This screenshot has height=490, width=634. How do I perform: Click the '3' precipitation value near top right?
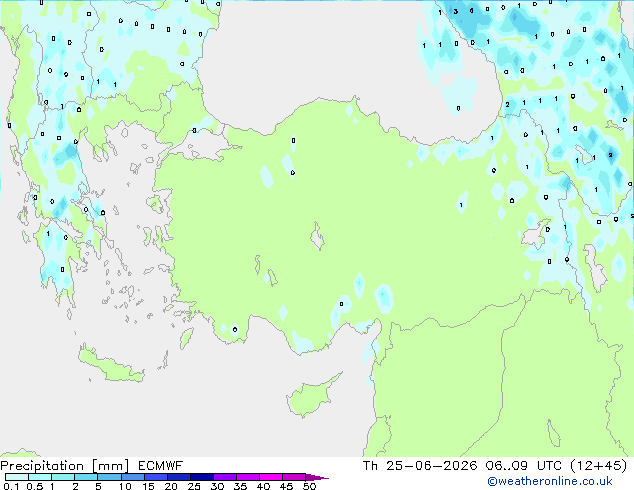point(456,11)
